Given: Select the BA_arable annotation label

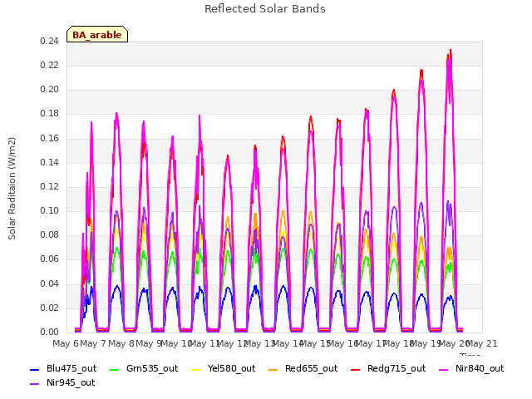Looking at the screenshot, I should click(97, 34).
